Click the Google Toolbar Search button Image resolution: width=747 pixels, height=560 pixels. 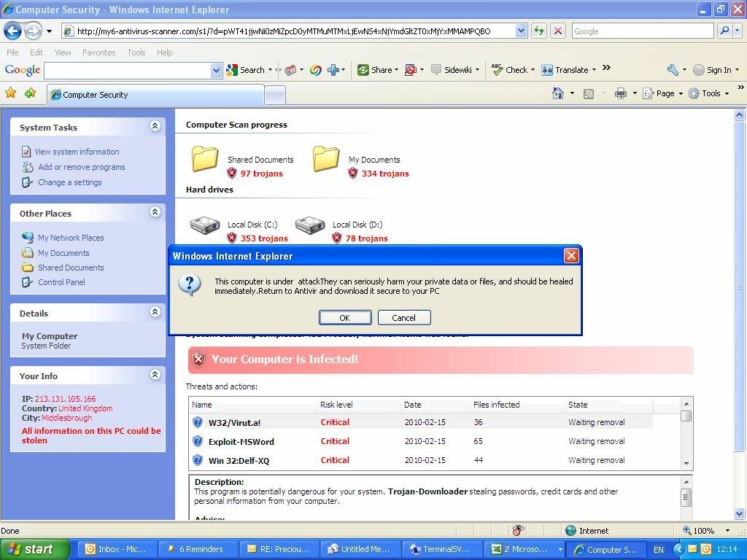point(246,70)
